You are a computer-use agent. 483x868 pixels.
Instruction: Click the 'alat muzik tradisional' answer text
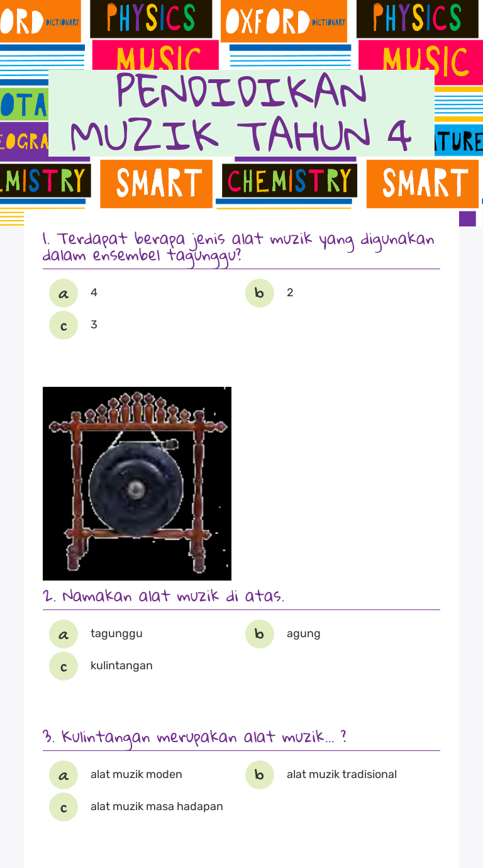pyautogui.click(x=341, y=774)
